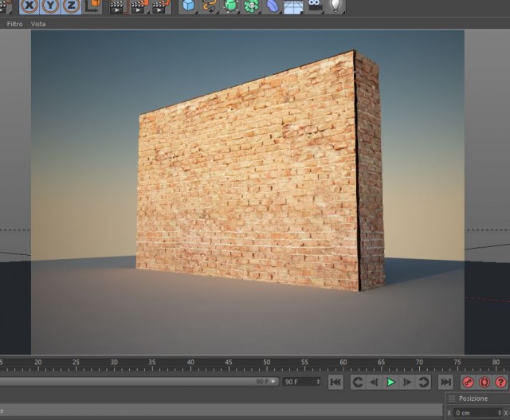Go to the previous keyframe

(358, 383)
